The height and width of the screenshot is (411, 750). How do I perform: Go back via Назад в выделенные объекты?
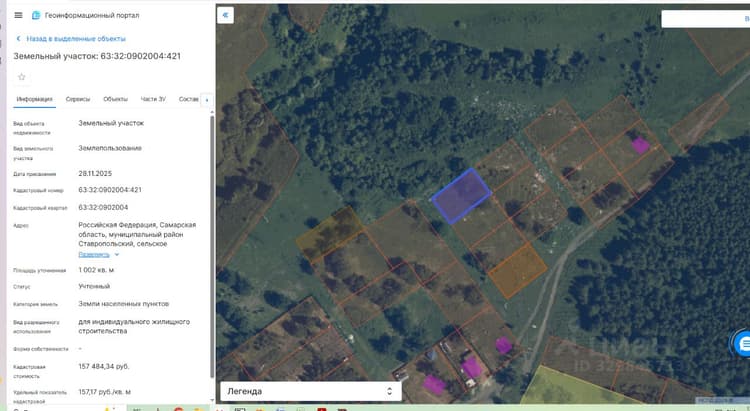click(76, 38)
